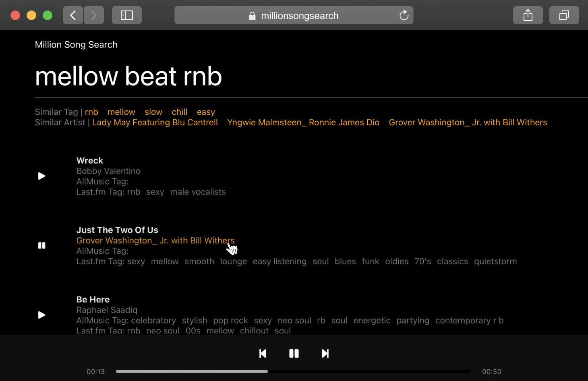The height and width of the screenshot is (381, 588).
Task: Click highlighted artist under Just The Two Of Us
Action: [x=155, y=240]
